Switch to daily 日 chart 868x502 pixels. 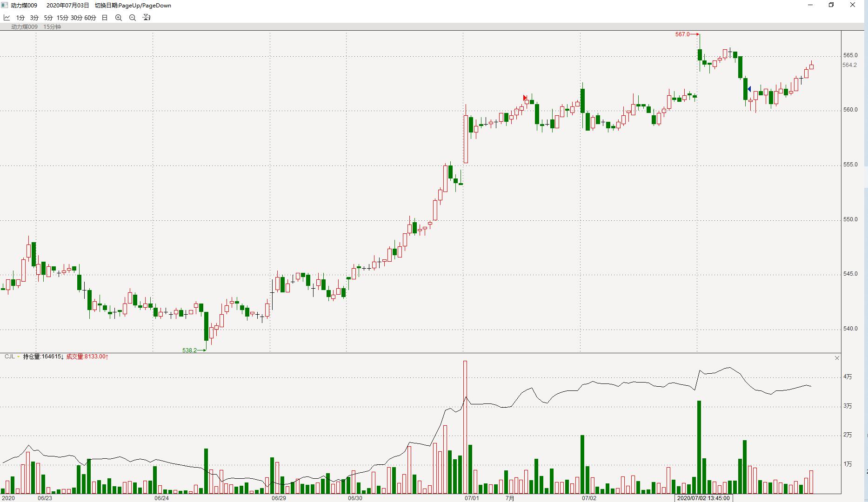coord(105,18)
